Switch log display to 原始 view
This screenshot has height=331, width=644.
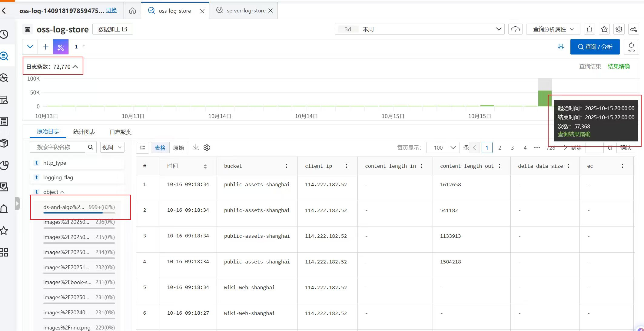click(178, 148)
